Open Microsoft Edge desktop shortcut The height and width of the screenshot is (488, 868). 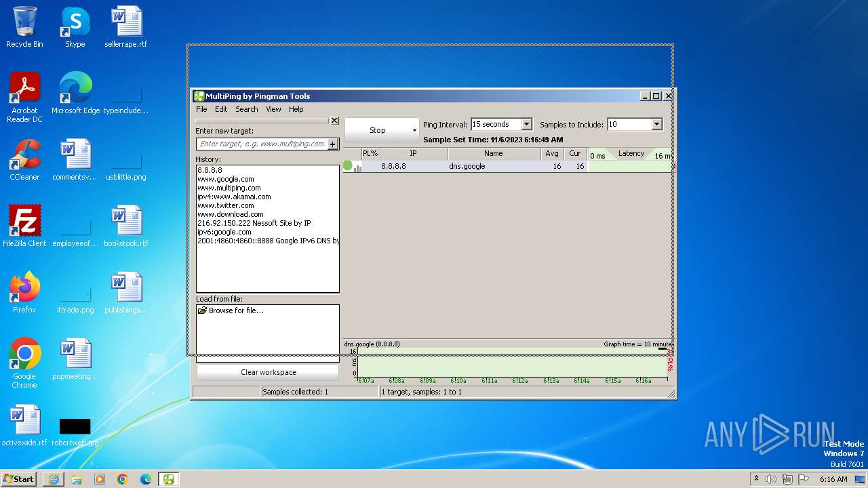75,94
